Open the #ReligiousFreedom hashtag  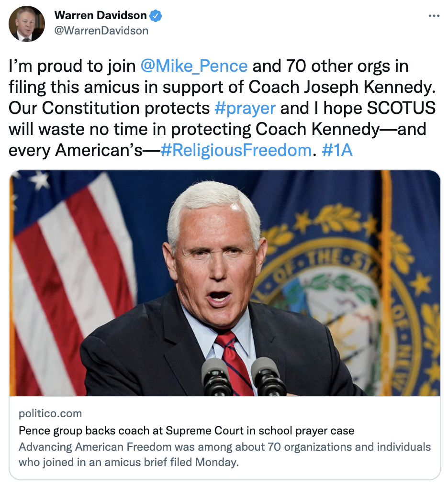(x=236, y=150)
